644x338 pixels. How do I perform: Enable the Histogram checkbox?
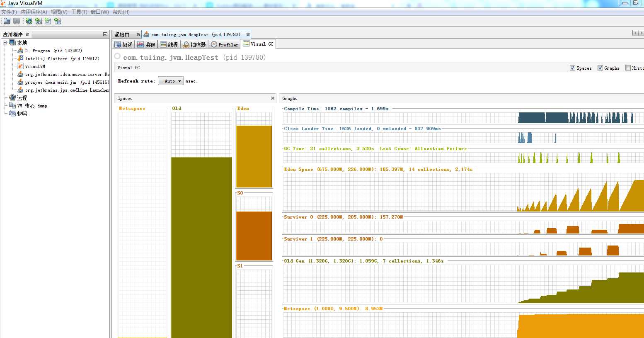628,68
